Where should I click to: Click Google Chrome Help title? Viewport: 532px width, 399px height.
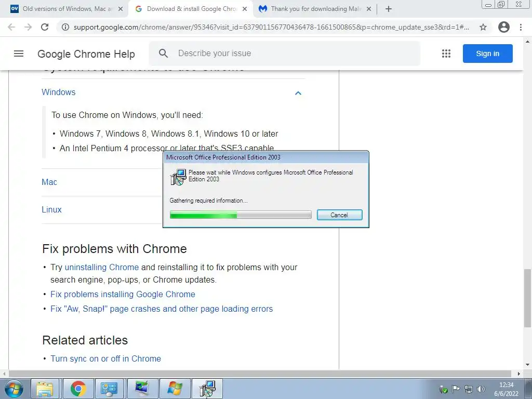click(x=86, y=54)
